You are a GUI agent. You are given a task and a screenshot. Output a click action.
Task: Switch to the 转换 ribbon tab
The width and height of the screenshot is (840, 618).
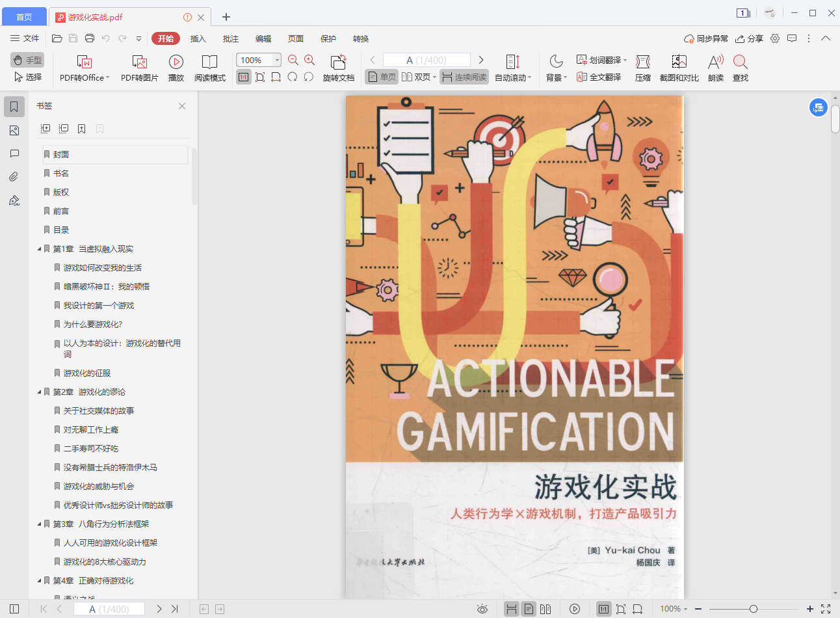coord(360,38)
